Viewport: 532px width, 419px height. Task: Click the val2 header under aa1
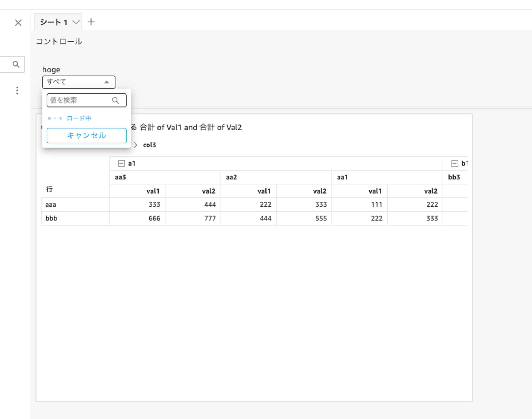click(x=415, y=191)
